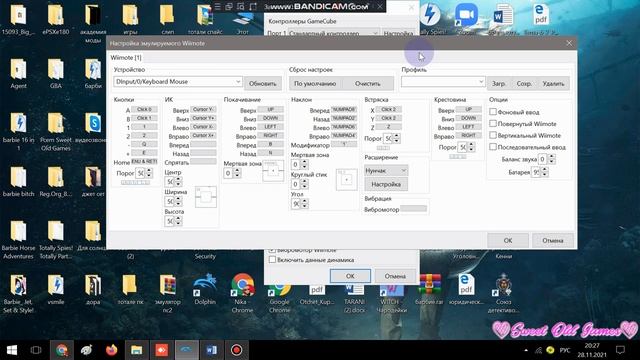Viewport: 640px width, 360px height.
Task: Click the Загр. load profile button
Action: coord(498,83)
